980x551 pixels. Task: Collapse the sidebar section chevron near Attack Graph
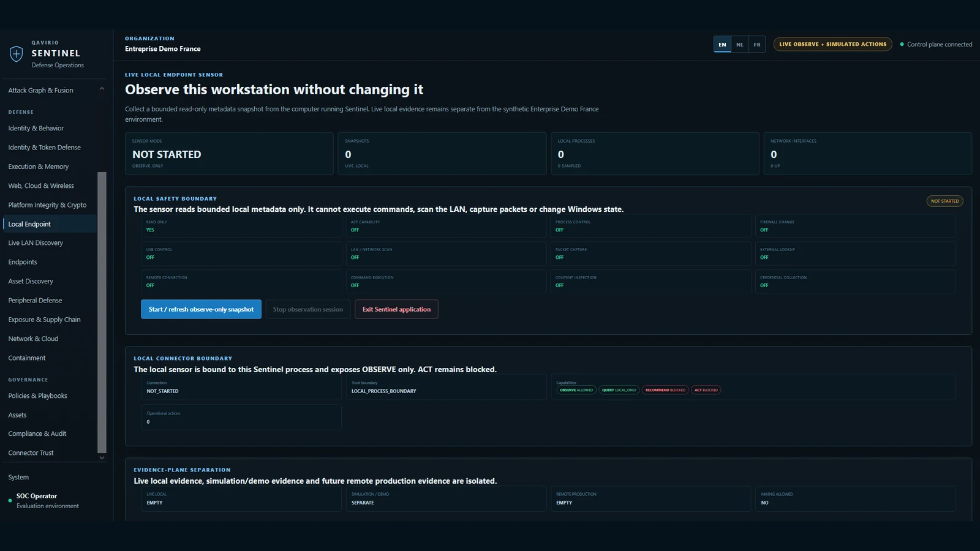point(102,89)
